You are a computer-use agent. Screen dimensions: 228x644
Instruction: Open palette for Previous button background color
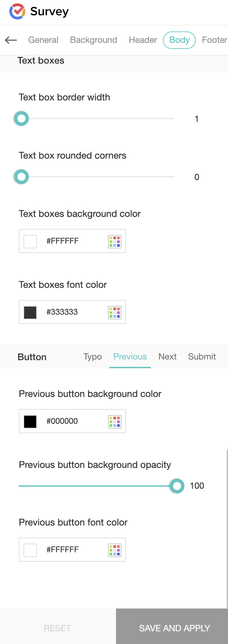click(115, 421)
